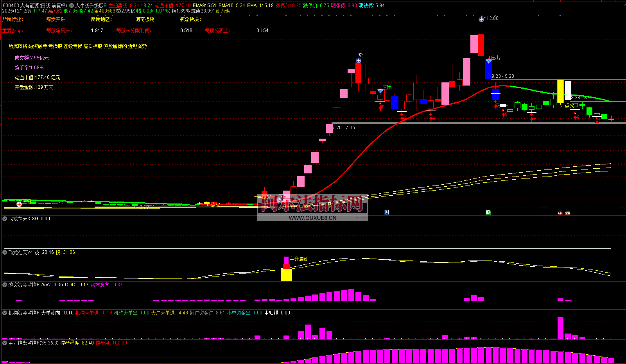Click the 财 marker on the time axis
Screen dimensions: 626x364
tap(387, 212)
